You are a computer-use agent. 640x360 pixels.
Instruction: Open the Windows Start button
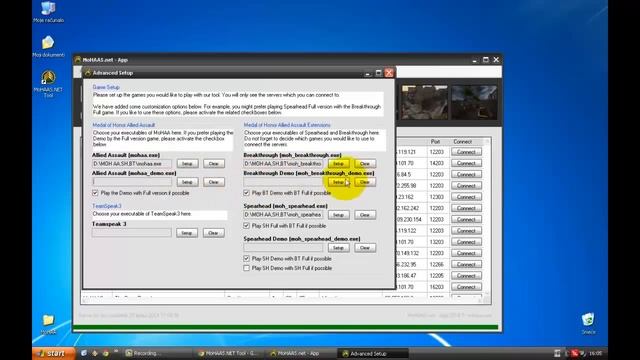point(53,353)
